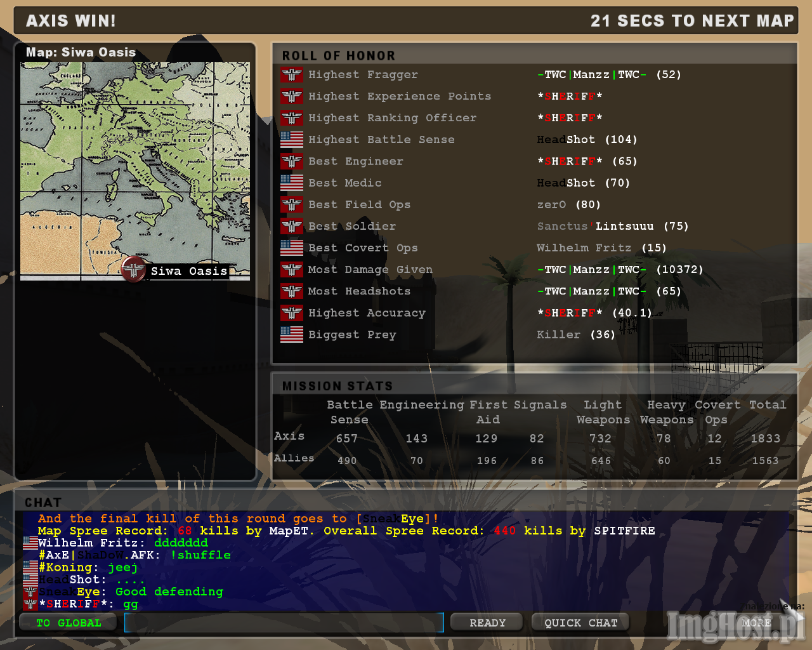Screen dimensions: 812x650
Task: Click the Allies flag next to Wilhelm Fritz chat
Action: [x=30, y=543]
